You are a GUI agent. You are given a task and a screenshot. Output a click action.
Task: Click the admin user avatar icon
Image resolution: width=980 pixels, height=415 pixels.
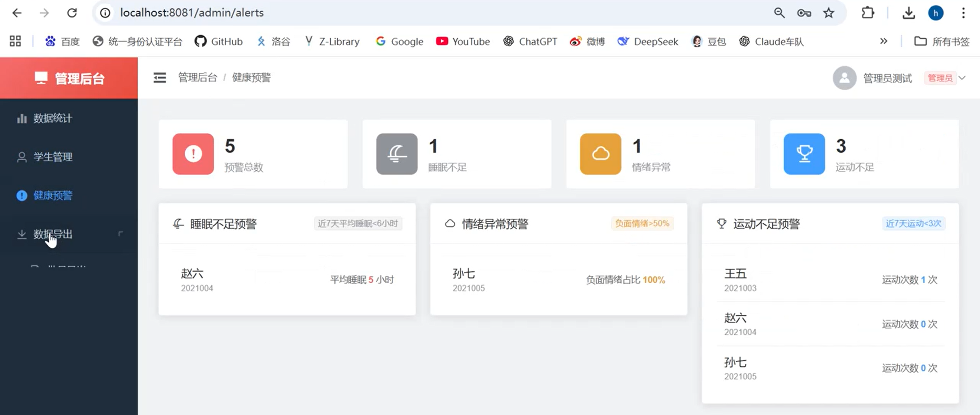844,78
